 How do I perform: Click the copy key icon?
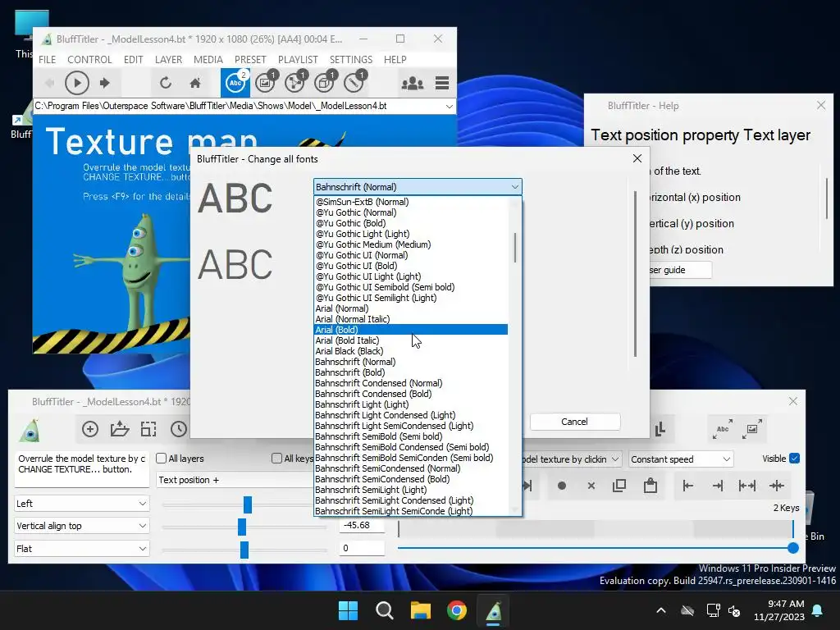(x=619, y=486)
